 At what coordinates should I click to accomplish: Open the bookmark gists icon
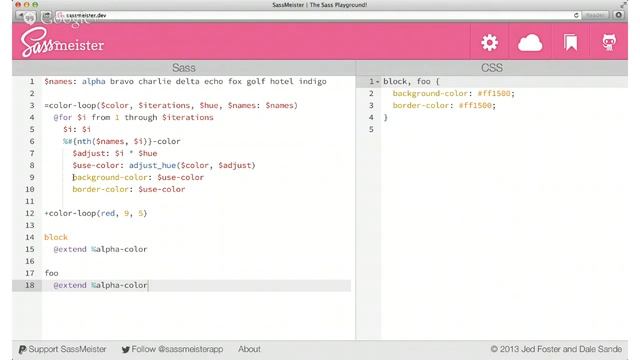coord(571,42)
